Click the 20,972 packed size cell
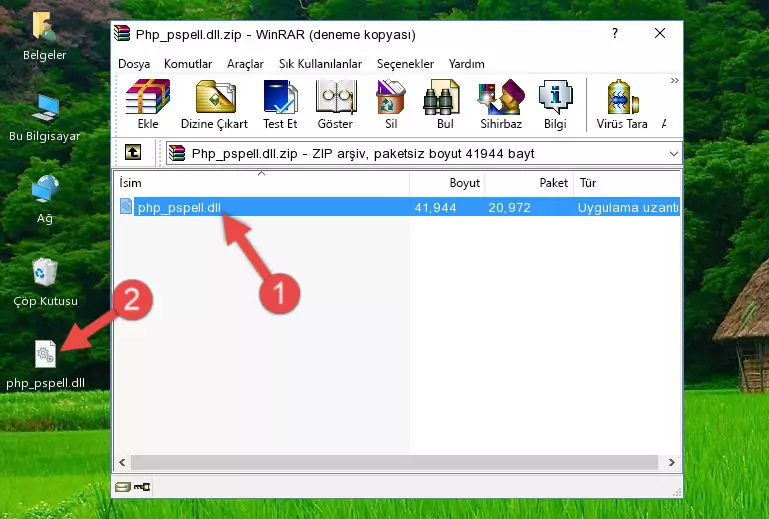The height and width of the screenshot is (519, 769). 509,208
